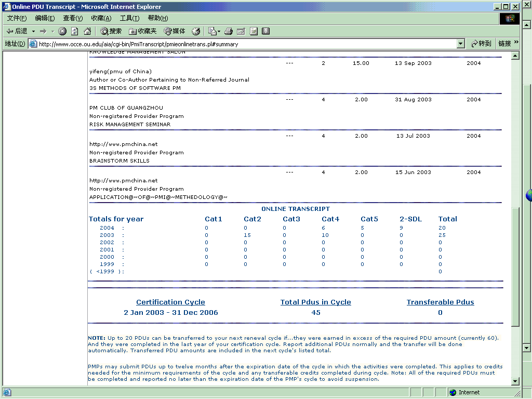Open the 收藏夹 favorites pane
The height and width of the screenshot is (399, 532).
142,31
